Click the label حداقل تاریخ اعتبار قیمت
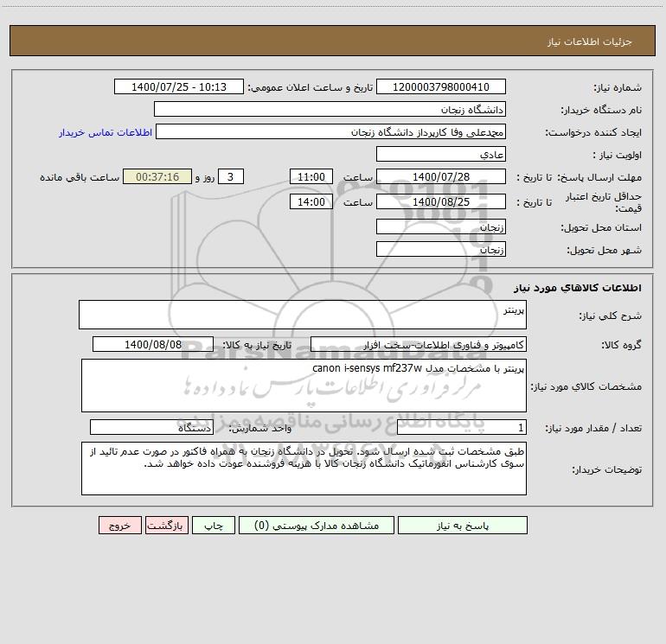The width and height of the screenshot is (666, 644). tap(604, 202)
